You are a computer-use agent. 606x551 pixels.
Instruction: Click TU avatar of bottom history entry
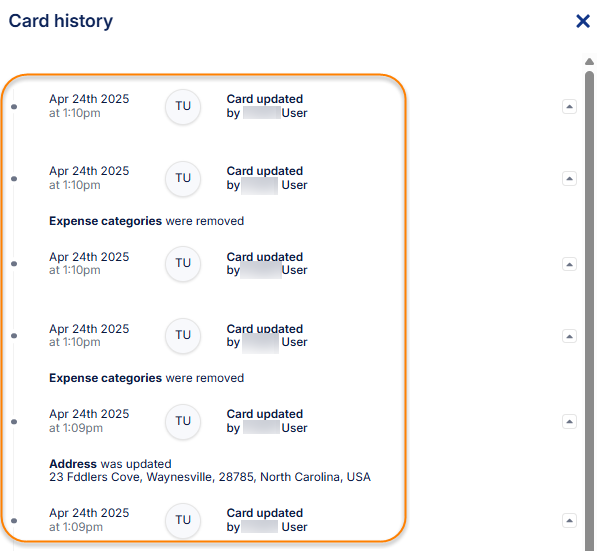[183, 520]
